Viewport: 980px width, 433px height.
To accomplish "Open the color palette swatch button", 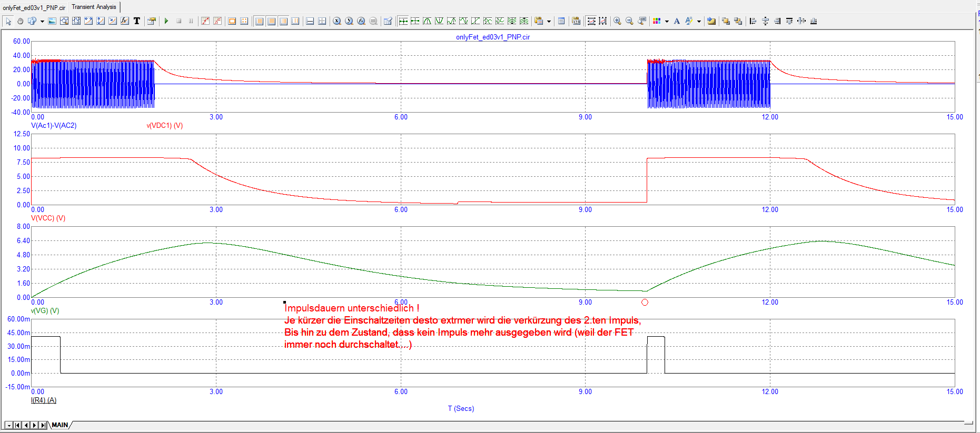I will coord(657,21).
